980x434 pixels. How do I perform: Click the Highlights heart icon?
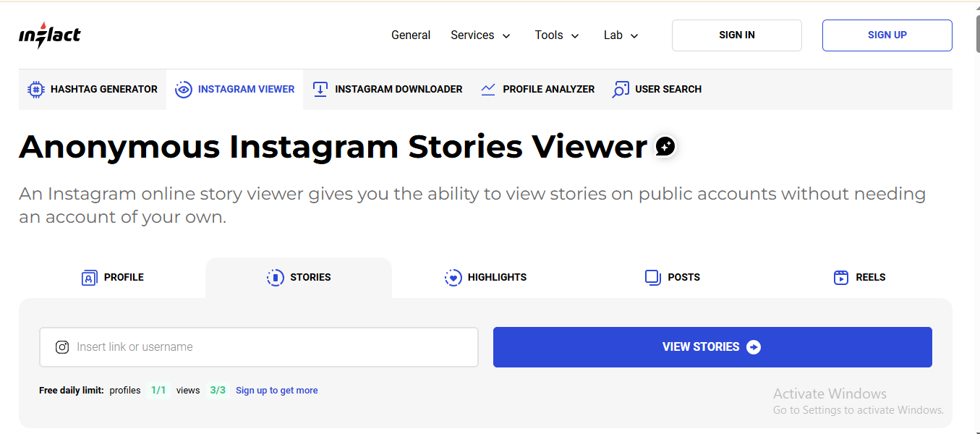click(x=453, y=277)
